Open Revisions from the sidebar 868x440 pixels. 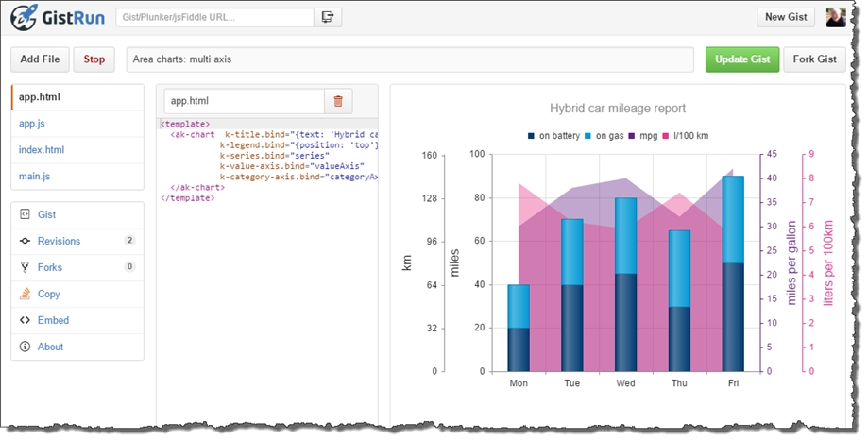pos(59,241)
